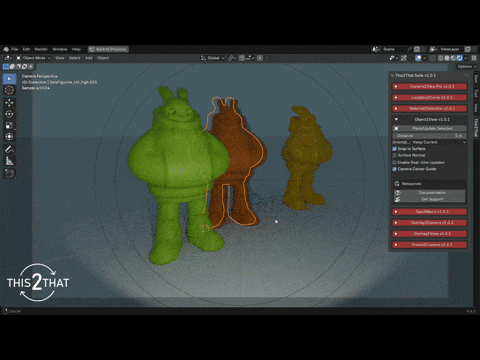Image resolution: width=480 pixels, height=360 pixels.
Task: Open the Render menu
Action: click(41, 49)
